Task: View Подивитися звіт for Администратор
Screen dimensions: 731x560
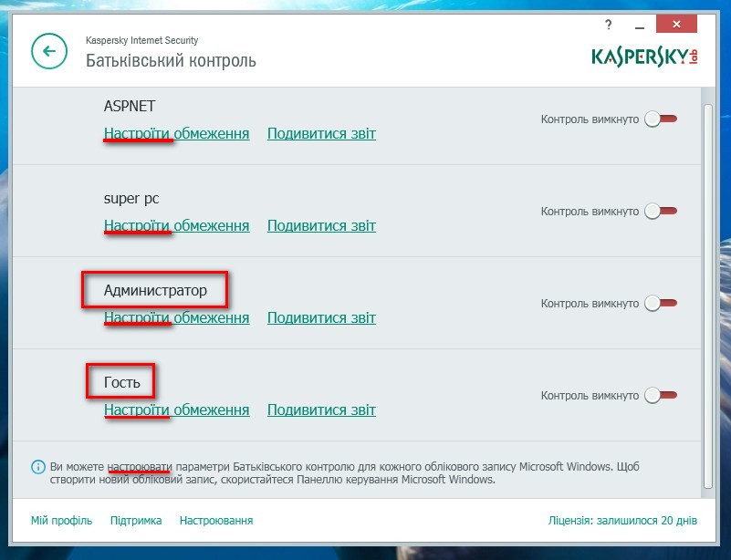Action: pyautogui.click(x=321, y=318)
